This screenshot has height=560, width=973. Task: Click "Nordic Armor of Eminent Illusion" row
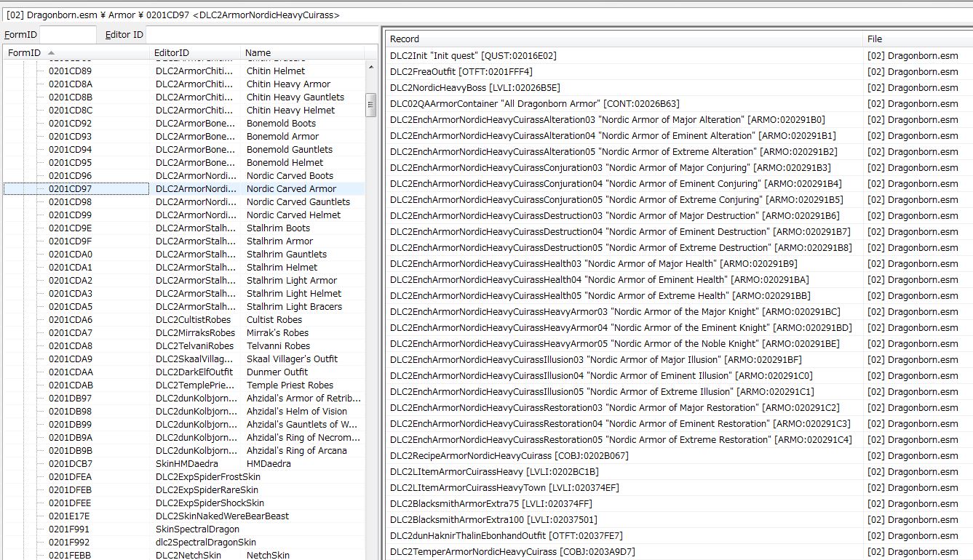(x=679, y=376)
